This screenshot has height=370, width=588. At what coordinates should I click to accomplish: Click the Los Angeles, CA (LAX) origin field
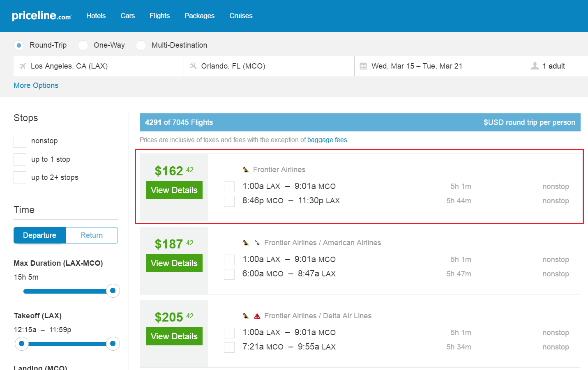pyautogui.click(x=99, y=66)
